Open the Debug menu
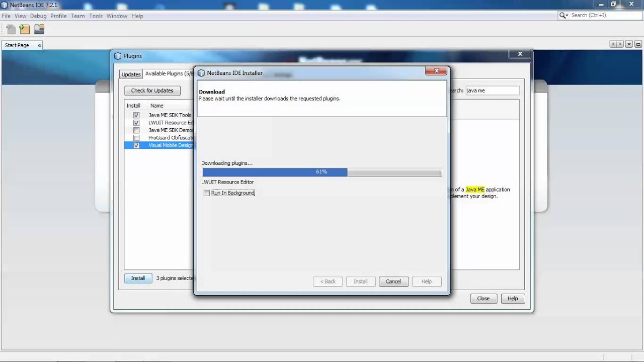Image resolution: width=644 pixels, height=362 pixels. click(x=38, y=16)
